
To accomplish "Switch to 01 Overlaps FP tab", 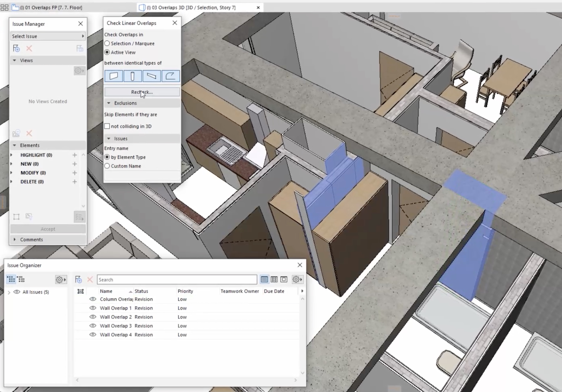I will click(51, 8).
